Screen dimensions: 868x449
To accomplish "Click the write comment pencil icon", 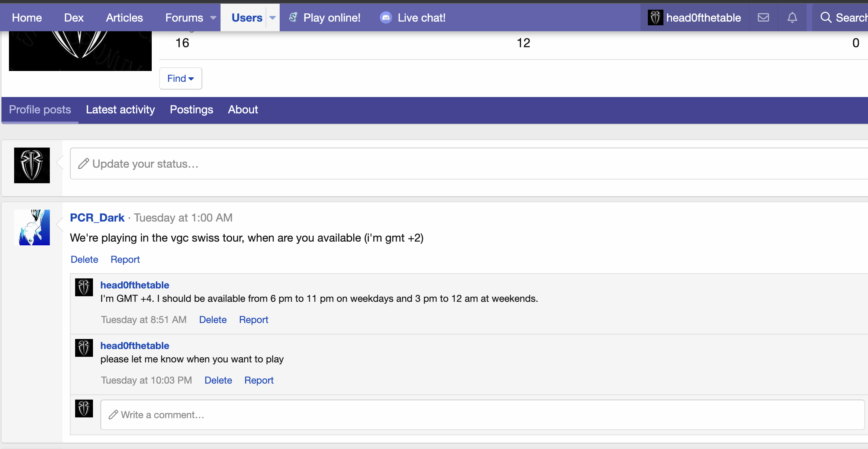I will pos(113,414).
